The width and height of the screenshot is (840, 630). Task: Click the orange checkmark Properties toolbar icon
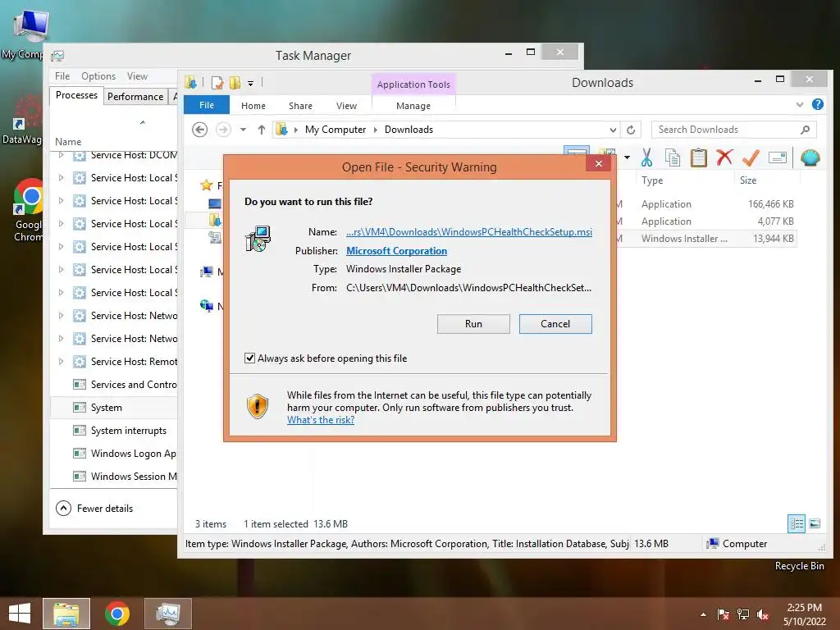click(751, 157)
